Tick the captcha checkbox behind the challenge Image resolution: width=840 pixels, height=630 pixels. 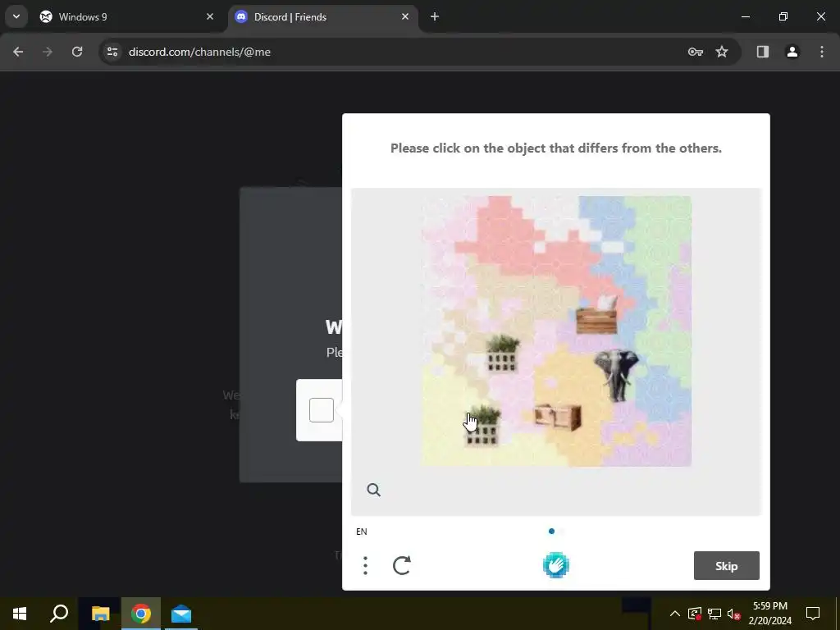point(322,410)
